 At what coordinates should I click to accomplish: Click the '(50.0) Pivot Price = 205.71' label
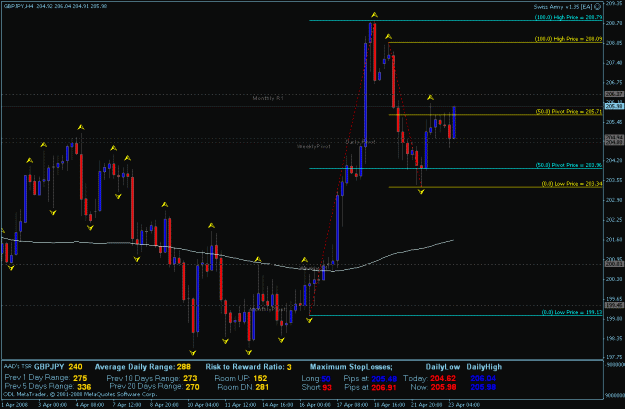click(x=569, y=112)
